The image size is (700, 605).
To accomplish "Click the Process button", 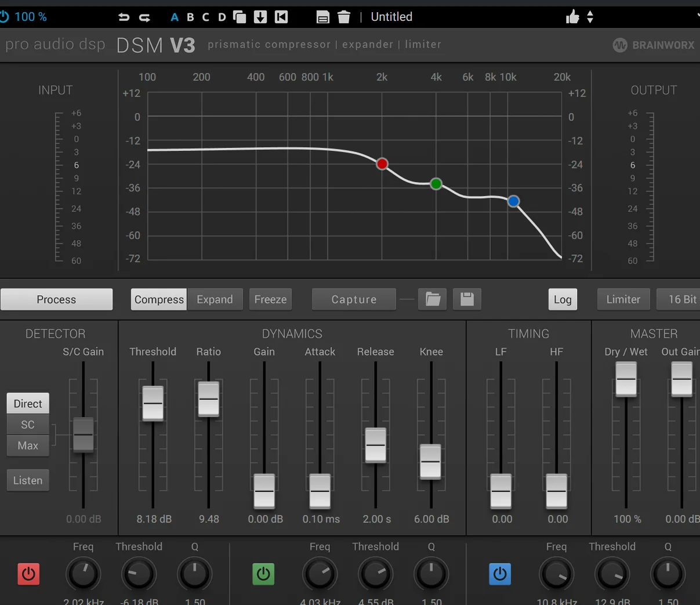I will coord(56,299).
